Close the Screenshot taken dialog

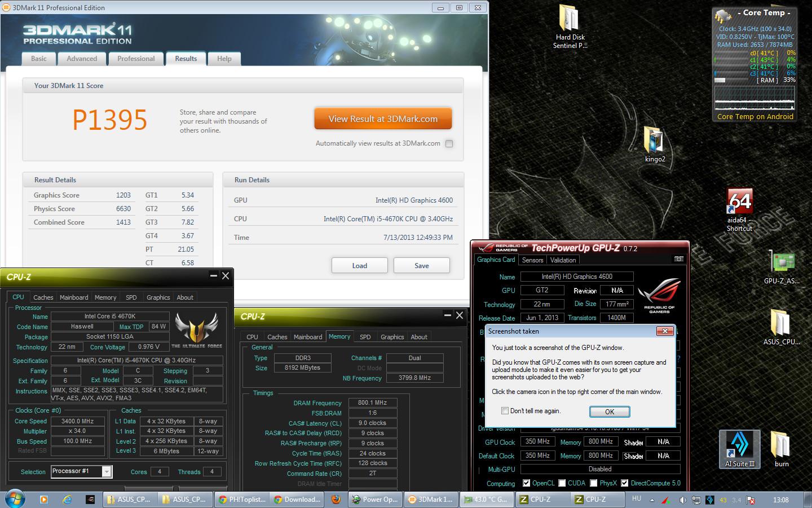pyautogui.click(x=665, y=331)
